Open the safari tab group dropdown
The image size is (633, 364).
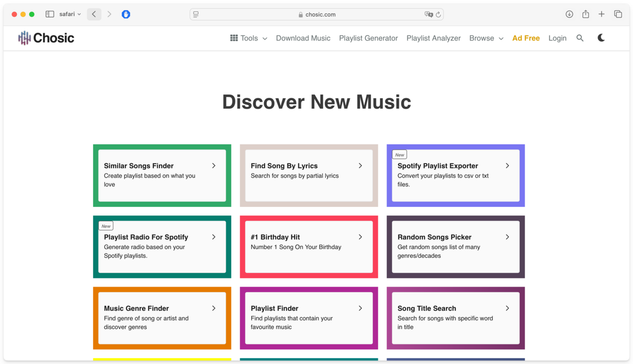pyautogui.click(x=70, y=14)
